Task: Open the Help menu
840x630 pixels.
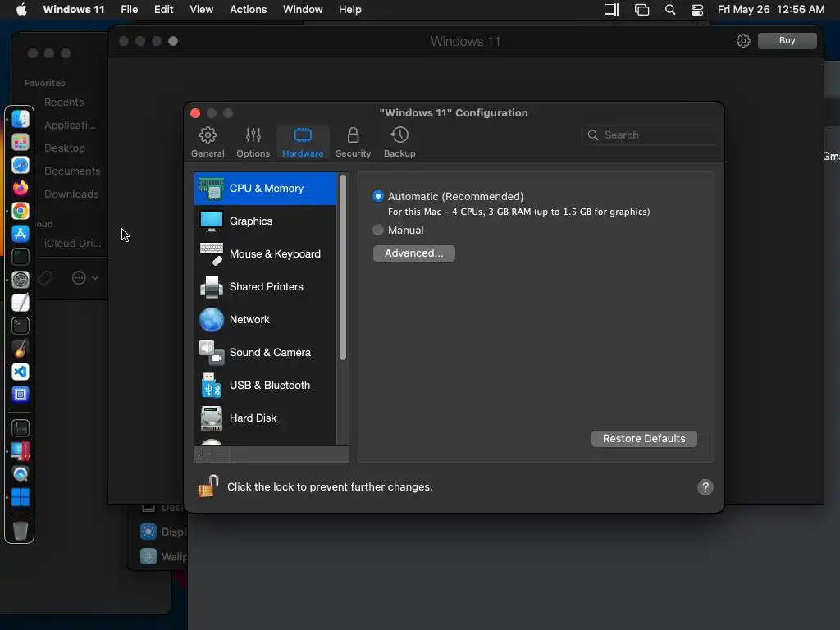Action: point(349,10)
